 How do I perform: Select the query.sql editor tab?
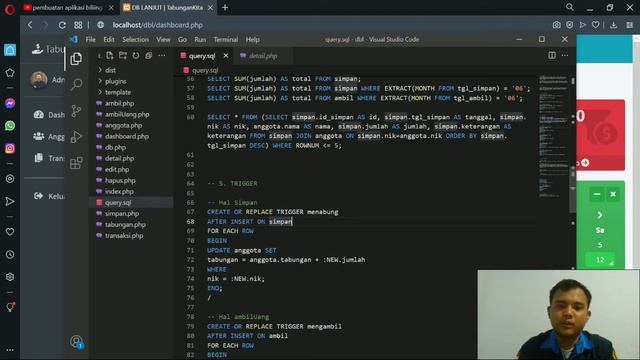pos(202,56)
